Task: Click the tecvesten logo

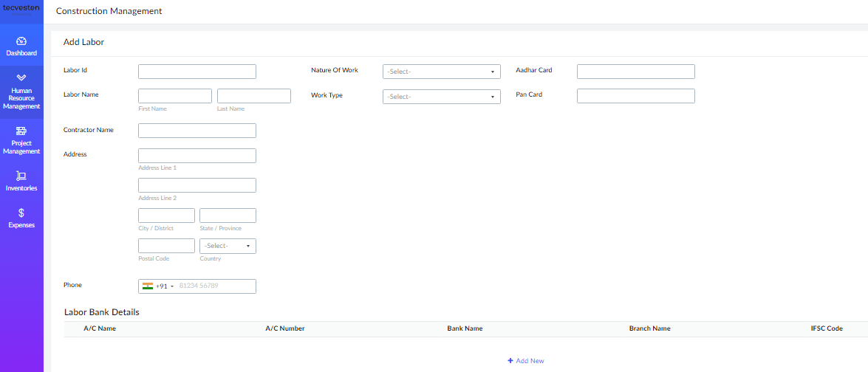Action: coord(21,8)
